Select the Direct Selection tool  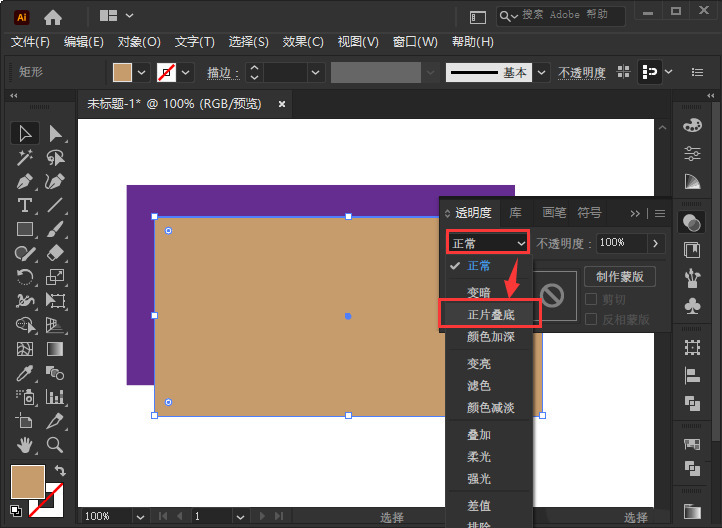[x=55, y=133]
